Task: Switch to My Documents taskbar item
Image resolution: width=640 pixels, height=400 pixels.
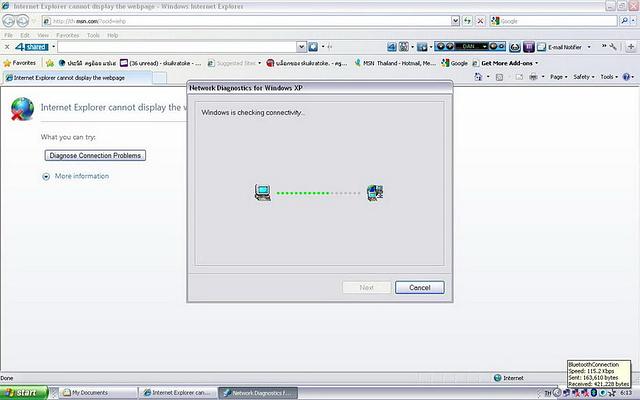Action: tap(98, 393)
